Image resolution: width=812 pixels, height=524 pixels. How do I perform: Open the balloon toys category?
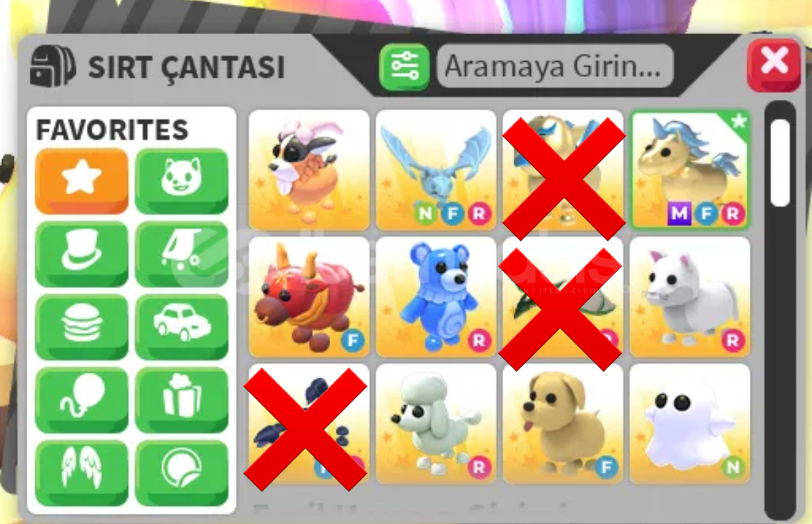coord(81,400)
